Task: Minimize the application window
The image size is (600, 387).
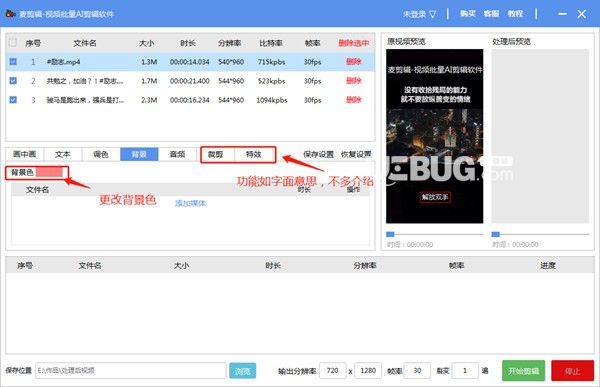Action: pyautogui.click(x=562, y=14)
